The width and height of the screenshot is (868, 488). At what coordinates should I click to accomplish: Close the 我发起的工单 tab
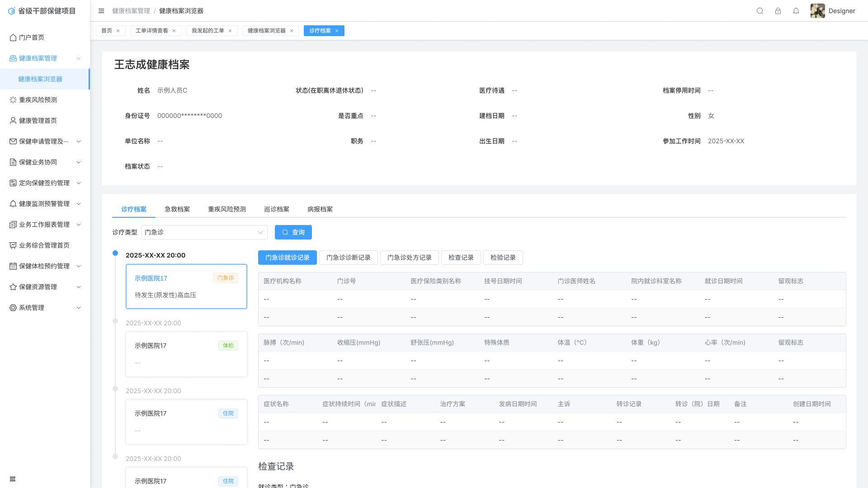coord(230,31)
